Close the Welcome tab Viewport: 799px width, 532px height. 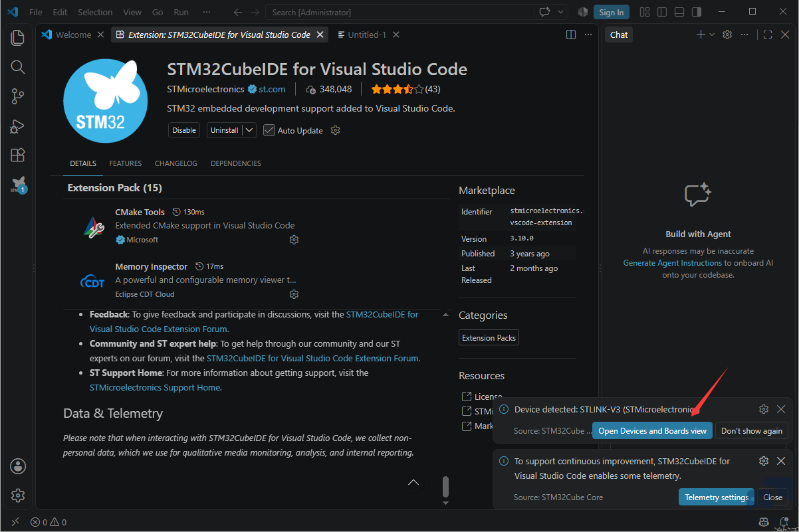100,35
